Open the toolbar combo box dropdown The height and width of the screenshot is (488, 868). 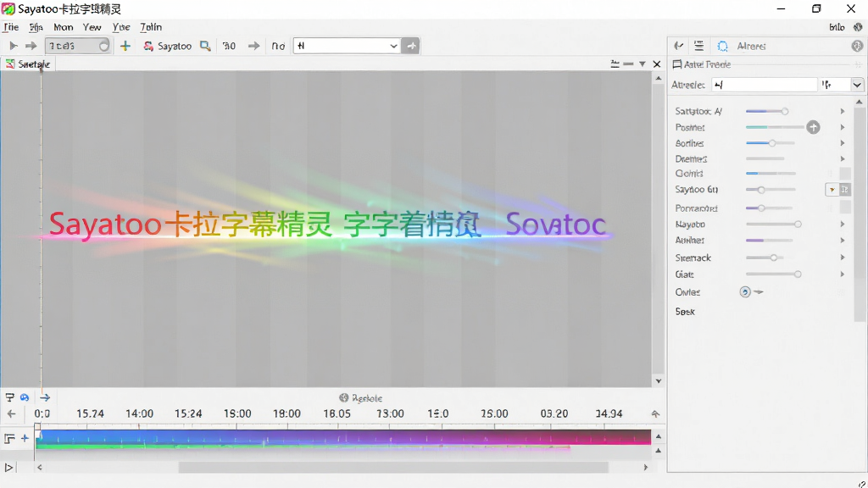tap(393, 46)
